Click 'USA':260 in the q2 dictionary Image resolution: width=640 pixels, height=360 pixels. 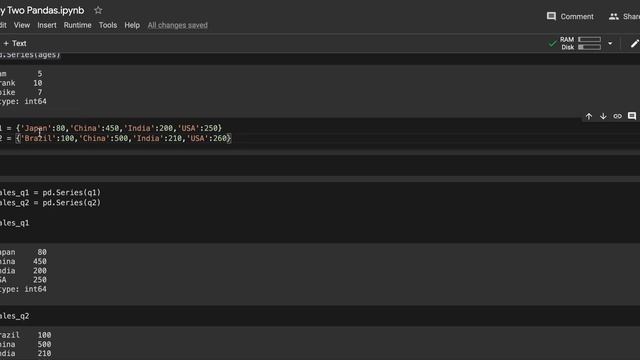207,138
